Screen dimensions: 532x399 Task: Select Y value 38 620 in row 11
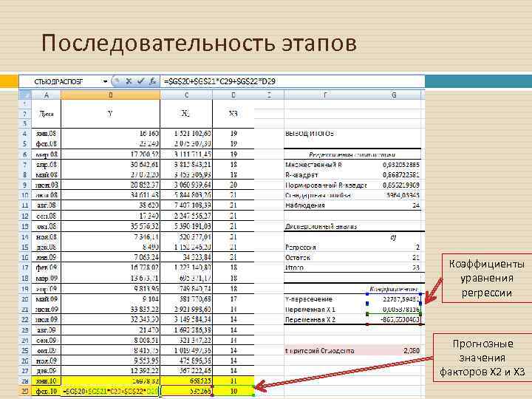click(x=110, y=205)
